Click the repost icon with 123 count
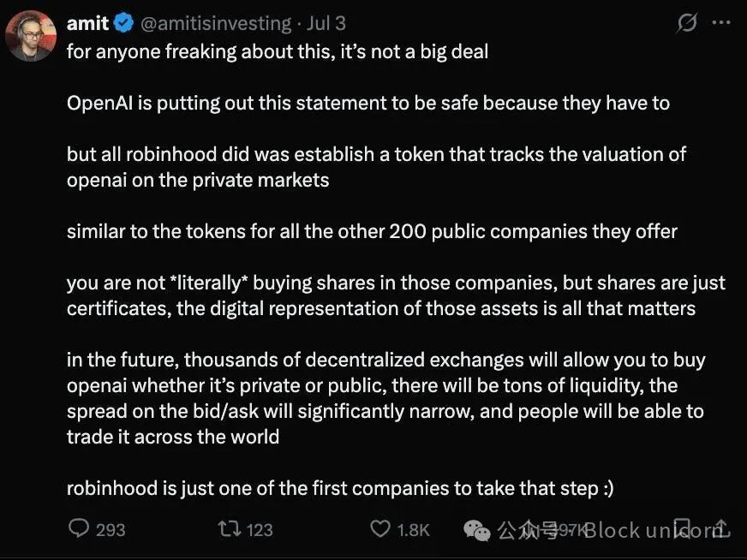 [x=230, y=529]
